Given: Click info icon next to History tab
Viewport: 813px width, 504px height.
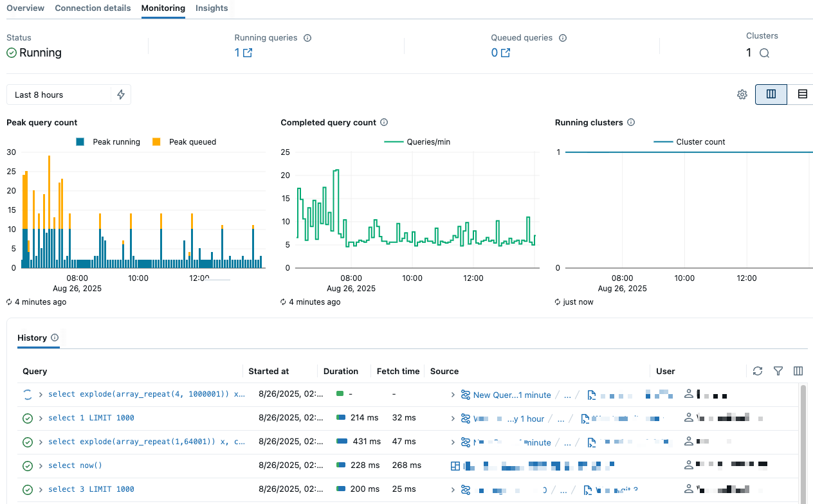Looking at the screenshot, I should click(55, 337).
